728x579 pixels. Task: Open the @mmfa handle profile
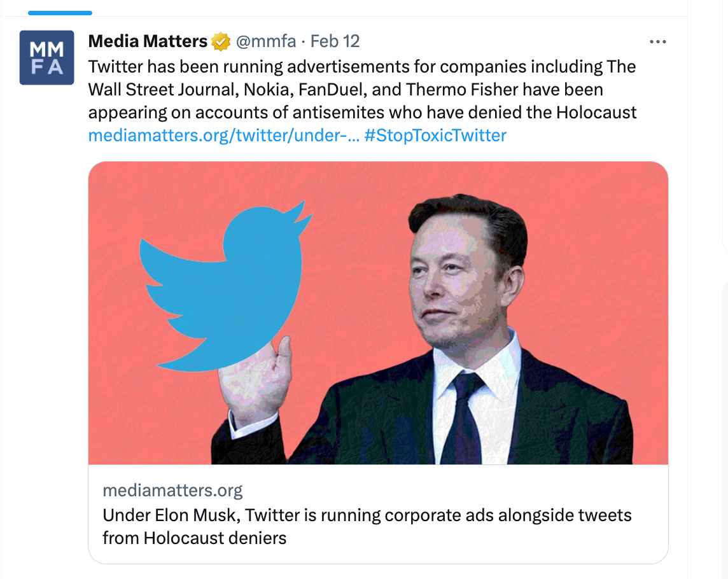pos(266,42)
